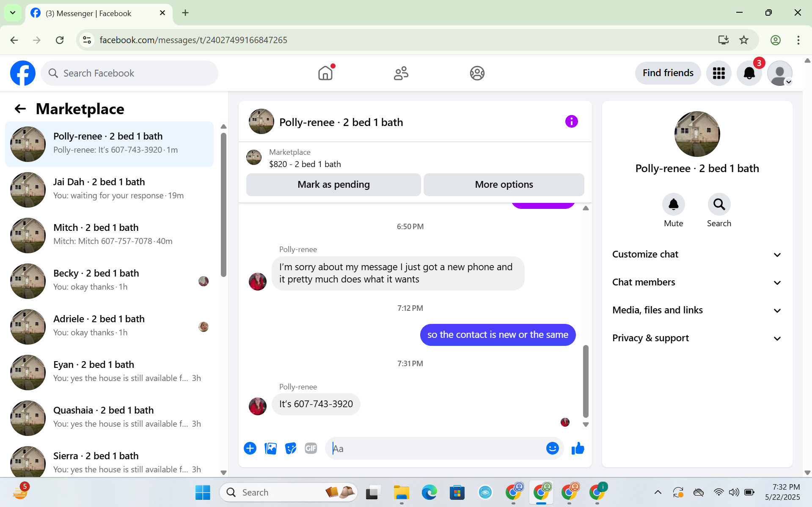
Task: Open the Chrome three-dot menu
Action: [x=798, y=40]
